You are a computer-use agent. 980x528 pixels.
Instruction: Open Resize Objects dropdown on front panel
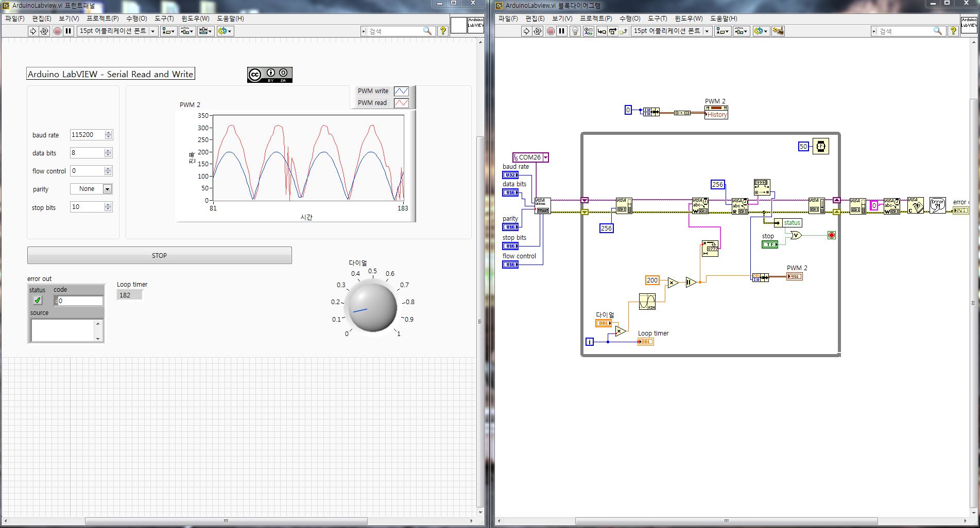click(x=205, y=31)
